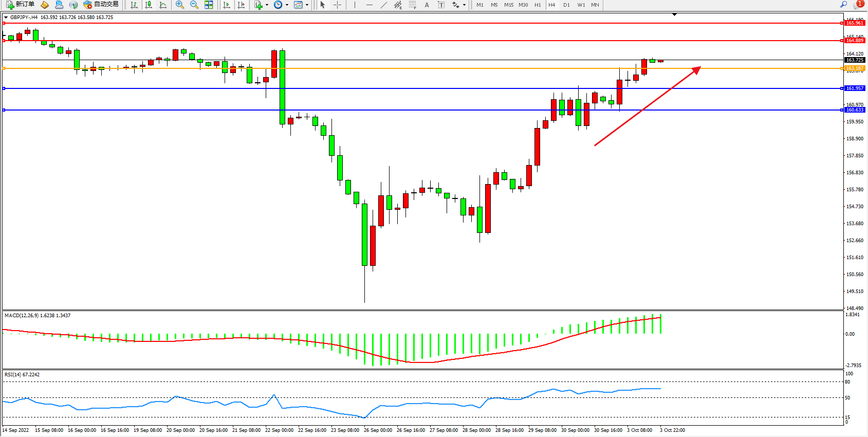
Task: Click the chart shift marker triangle at top
Action: [x=675, y=14]
